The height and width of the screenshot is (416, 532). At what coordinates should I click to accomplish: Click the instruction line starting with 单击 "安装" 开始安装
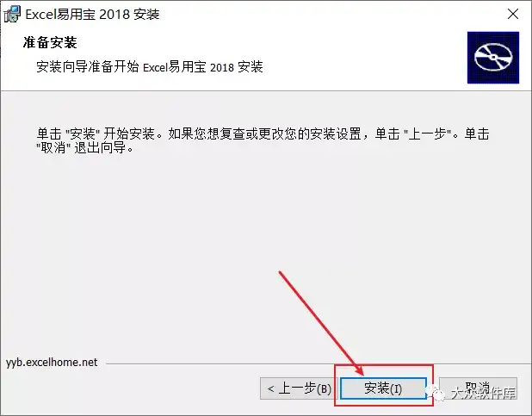[263, 133]
